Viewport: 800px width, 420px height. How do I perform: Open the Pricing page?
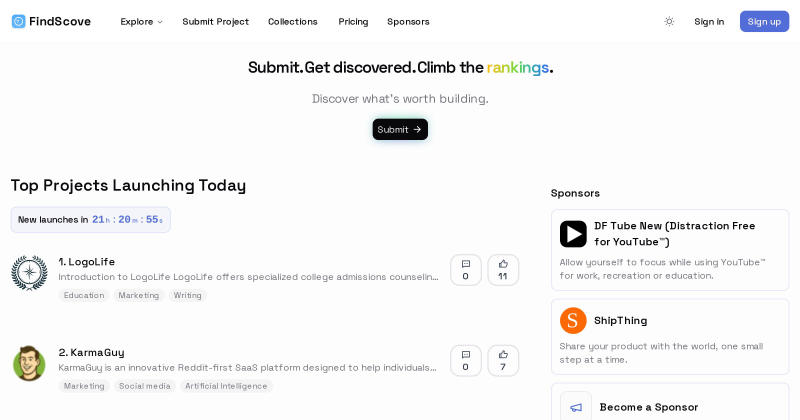click(353, 21)
